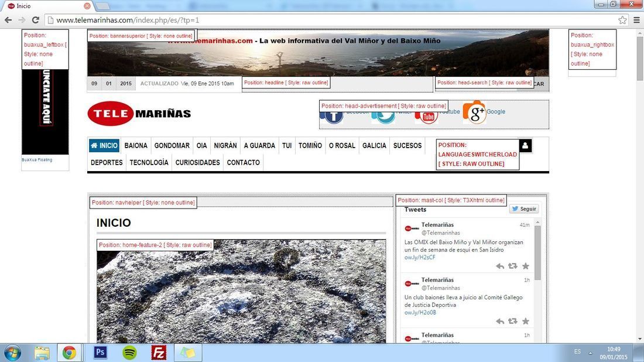Close the Inicio browser tab
644x362 pixels.
[x=87, y=6]
